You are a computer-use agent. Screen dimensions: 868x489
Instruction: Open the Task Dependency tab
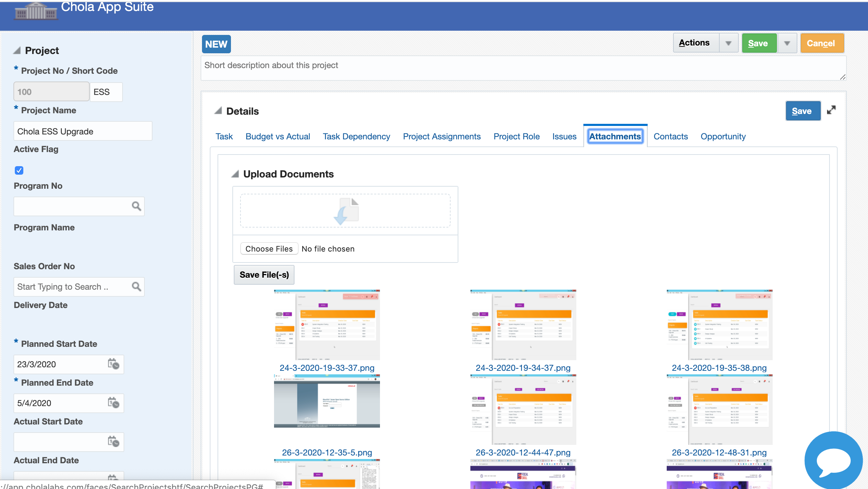coord(356,137)
